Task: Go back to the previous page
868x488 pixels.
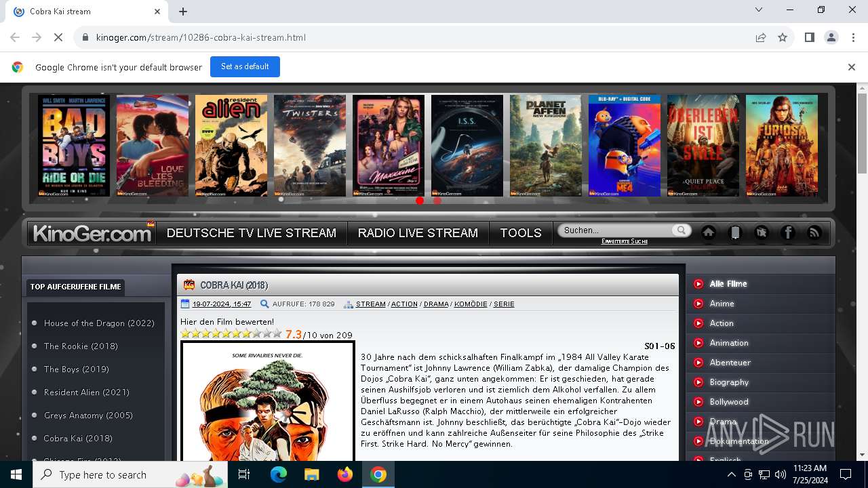Action: 15,37
